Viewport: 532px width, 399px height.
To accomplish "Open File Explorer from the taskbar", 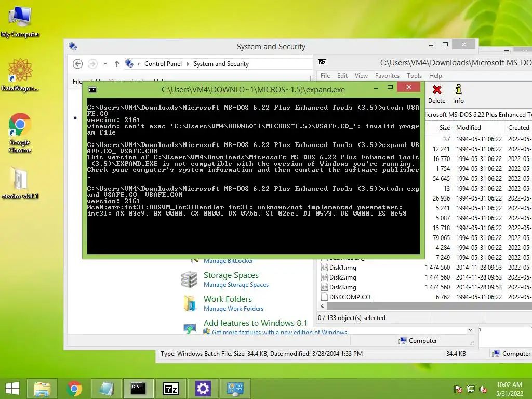I will pos(42,389).
